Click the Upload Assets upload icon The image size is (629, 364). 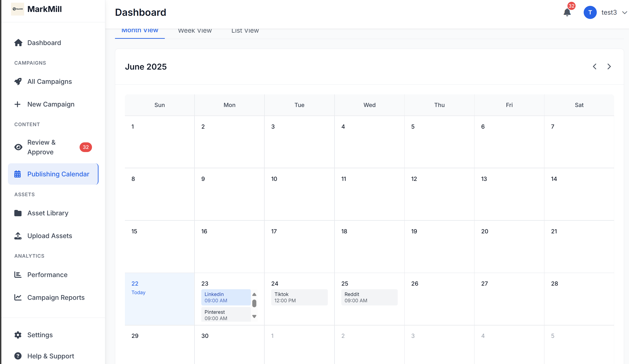18,236
